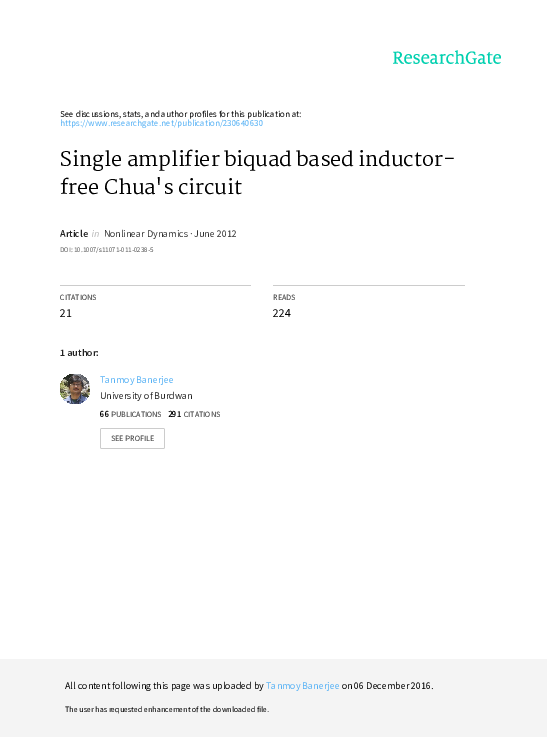This screenshot has width=547, height=737.
Task: Click the DOI text under Article
Action: click(x=107, y=250)
